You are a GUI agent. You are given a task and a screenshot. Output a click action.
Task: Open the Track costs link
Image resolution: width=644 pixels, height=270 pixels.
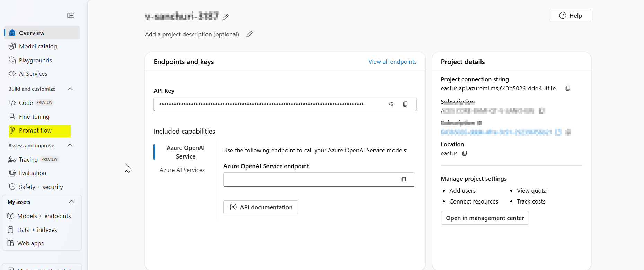(531, 201)
